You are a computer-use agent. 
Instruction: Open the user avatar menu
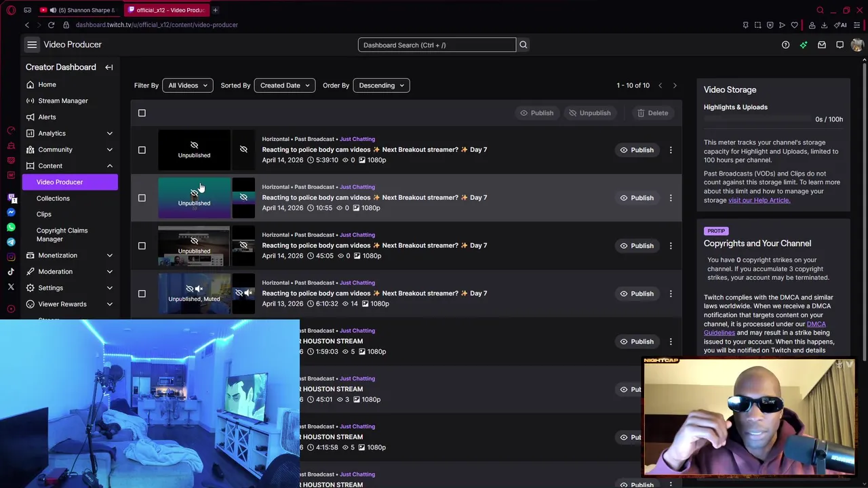click(857, 45)
